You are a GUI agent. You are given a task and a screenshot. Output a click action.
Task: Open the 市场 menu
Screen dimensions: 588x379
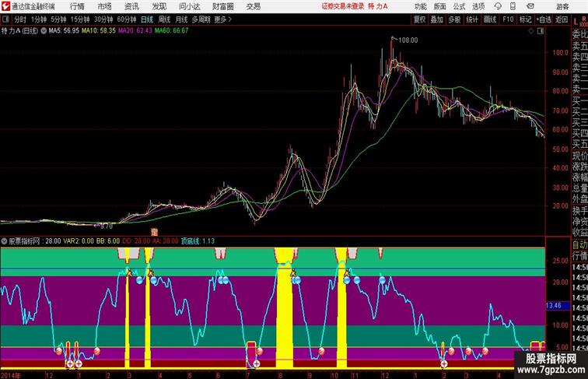[x=104, y=6]
